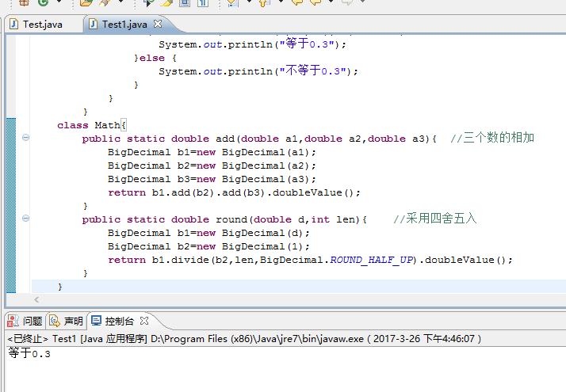Close the Test1.java editor tab
This screenshot has height=392, width=566.
(157, 24)
